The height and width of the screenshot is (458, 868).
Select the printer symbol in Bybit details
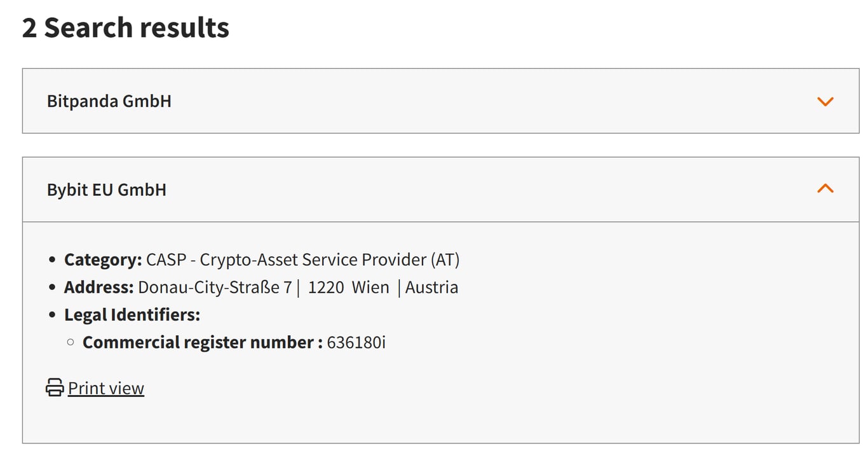[x=54, y=386]
